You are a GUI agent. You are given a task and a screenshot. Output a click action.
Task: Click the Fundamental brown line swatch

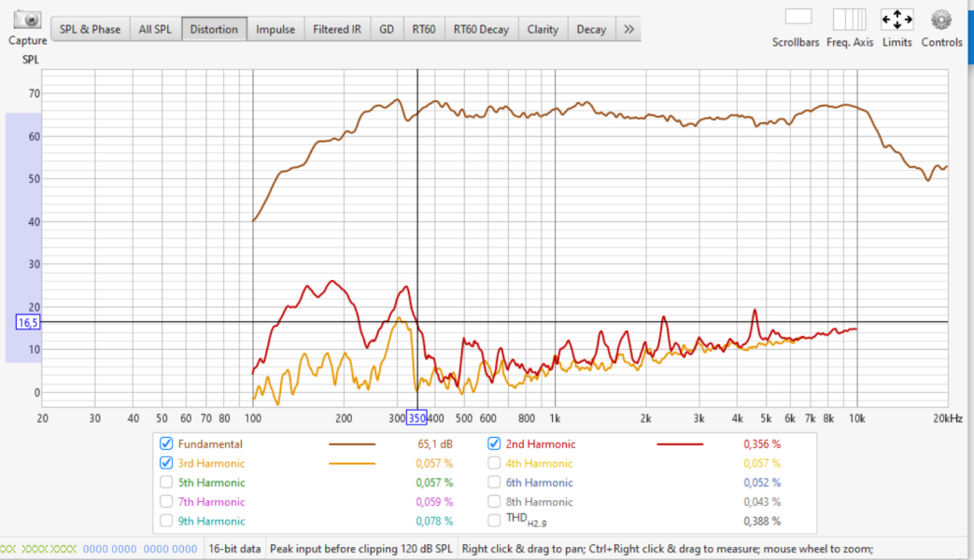click(x=352, y=444)
